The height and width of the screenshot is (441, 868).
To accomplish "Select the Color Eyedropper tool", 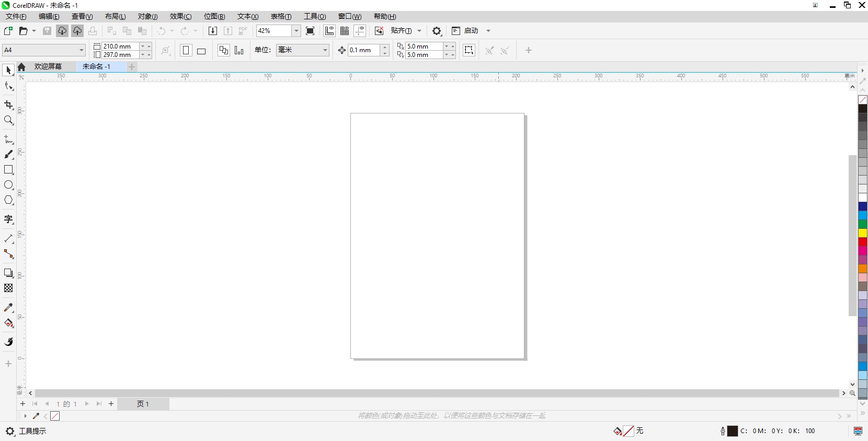I will (8, 308).
